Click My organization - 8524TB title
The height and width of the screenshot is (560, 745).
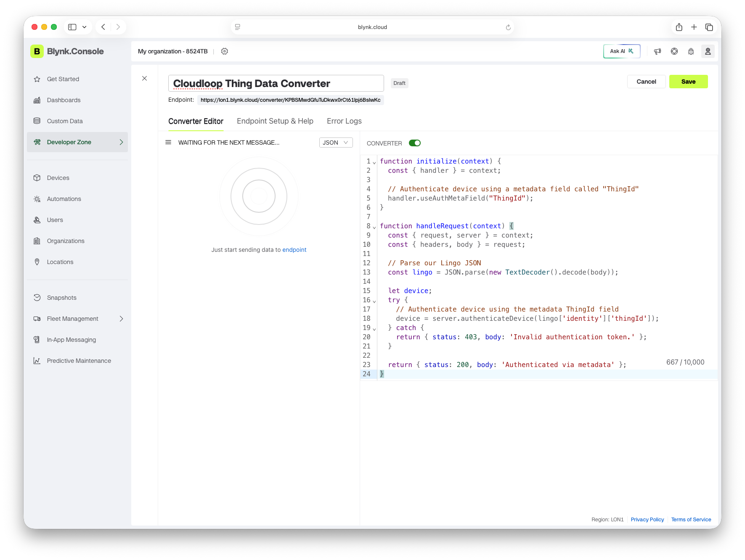click(173, 51)
